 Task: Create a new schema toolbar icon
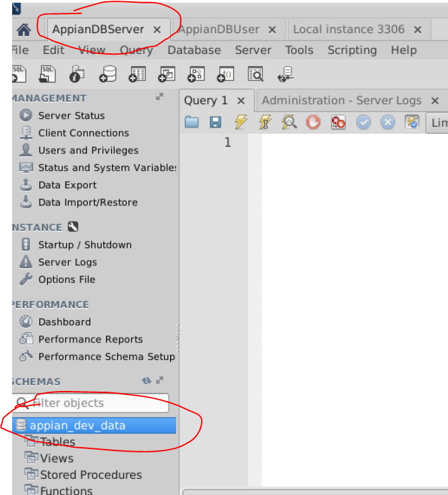click(107, 74)
